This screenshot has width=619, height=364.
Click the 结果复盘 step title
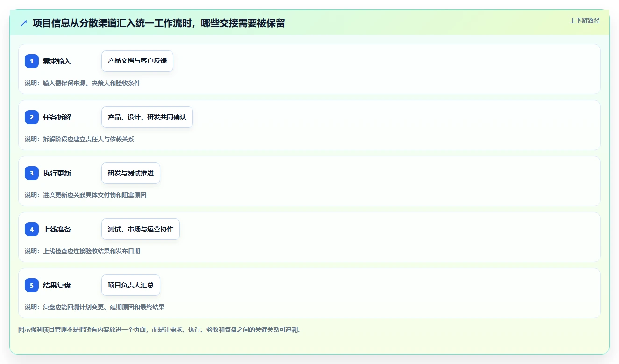57,285
